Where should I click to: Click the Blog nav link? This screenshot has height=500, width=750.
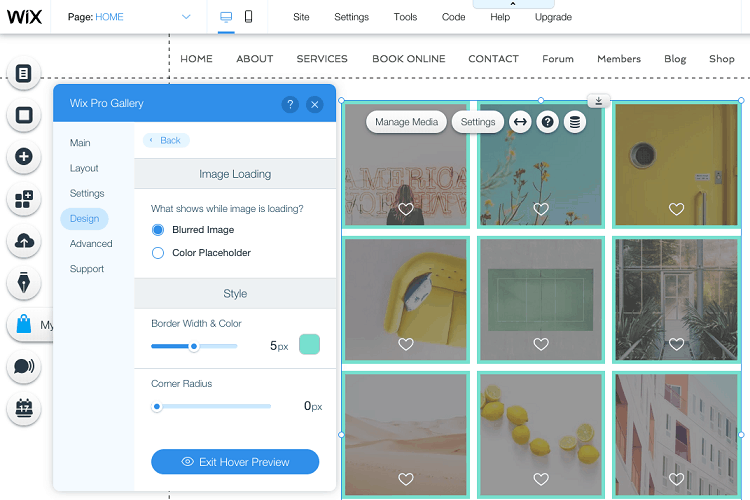(x=675, y=59)
